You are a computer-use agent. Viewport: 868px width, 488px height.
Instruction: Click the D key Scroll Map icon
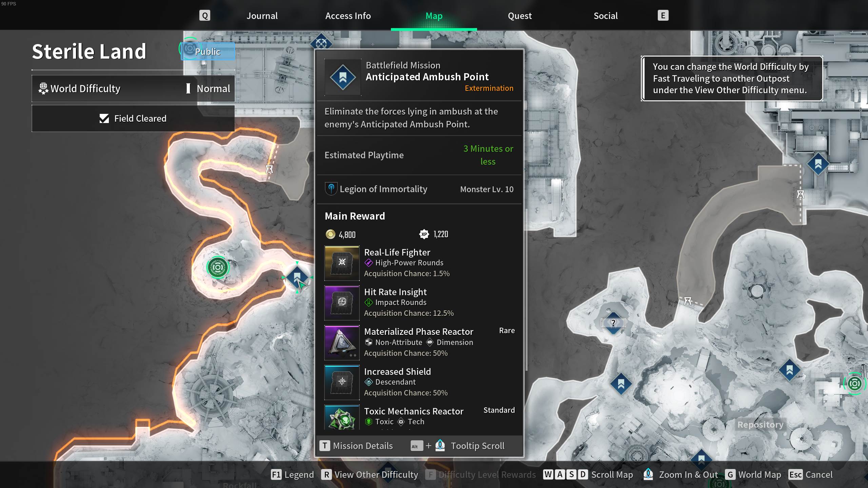point(583,474)
